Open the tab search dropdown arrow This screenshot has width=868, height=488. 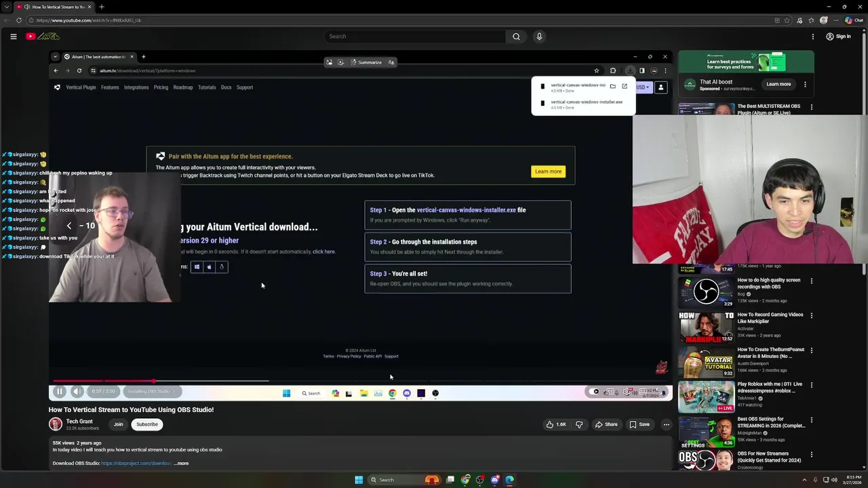(6, 7)
